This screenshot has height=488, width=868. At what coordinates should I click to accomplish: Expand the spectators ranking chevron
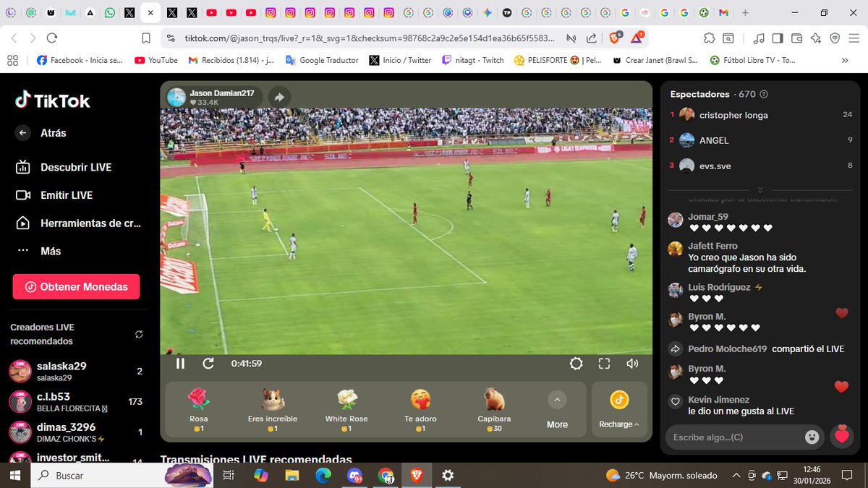(x=760, y=189)
